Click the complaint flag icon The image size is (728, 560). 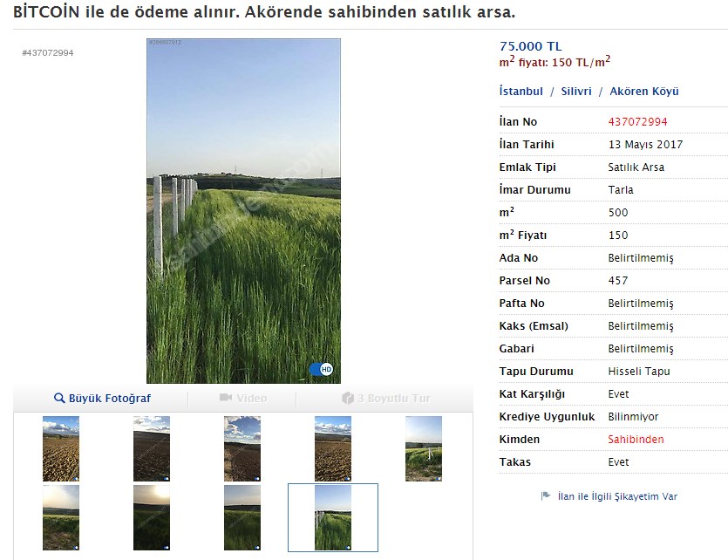tap(546, 496)
